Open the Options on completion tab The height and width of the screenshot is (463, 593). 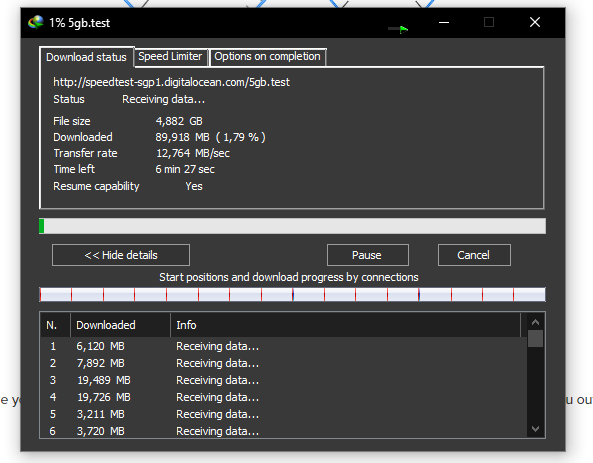point(267,56)
